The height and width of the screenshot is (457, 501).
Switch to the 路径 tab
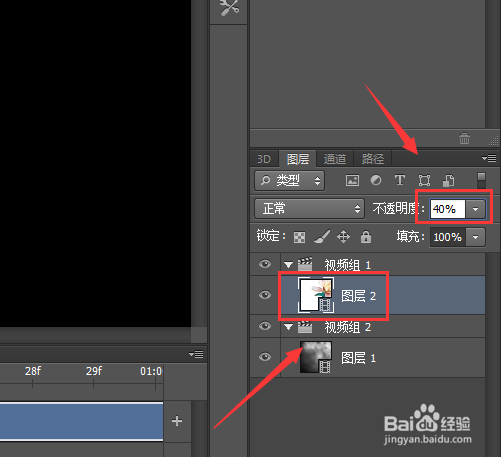[x=373, y=159]
